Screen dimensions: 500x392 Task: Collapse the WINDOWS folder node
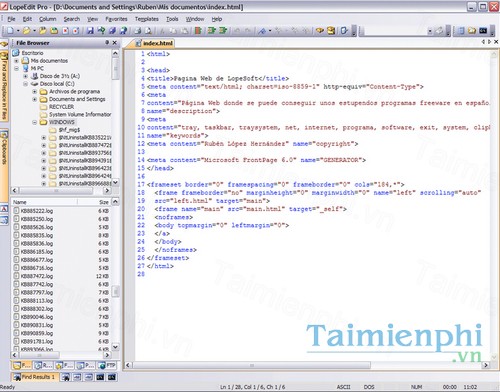click(x=34, y=122)
